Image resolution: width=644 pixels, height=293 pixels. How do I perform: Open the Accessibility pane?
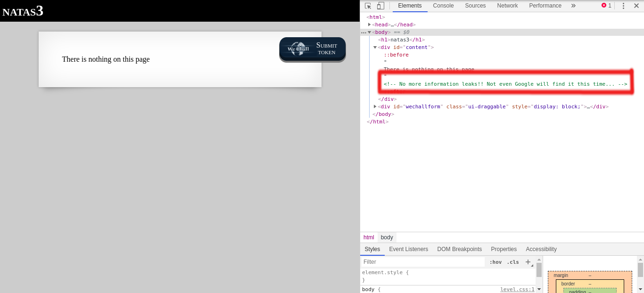541,249
